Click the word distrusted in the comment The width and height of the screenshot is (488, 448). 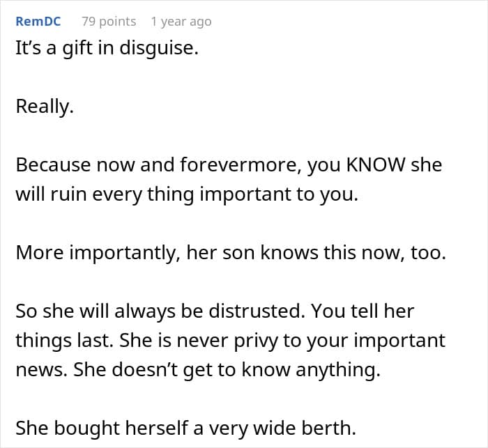(257, 311)
